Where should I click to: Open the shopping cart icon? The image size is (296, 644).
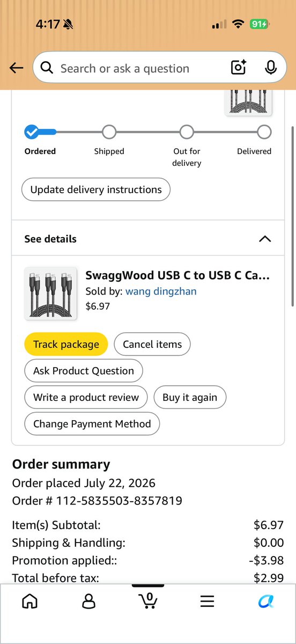click(x=148, y=601)
